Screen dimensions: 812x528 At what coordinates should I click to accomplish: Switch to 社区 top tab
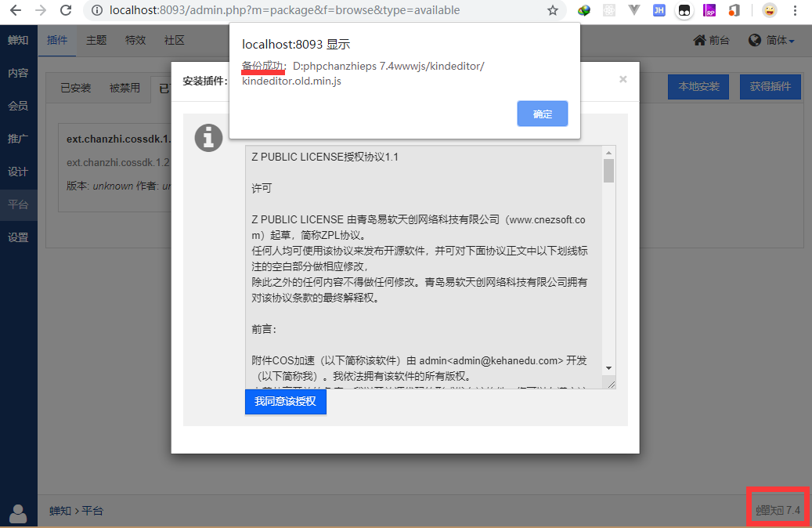[175, 41]
